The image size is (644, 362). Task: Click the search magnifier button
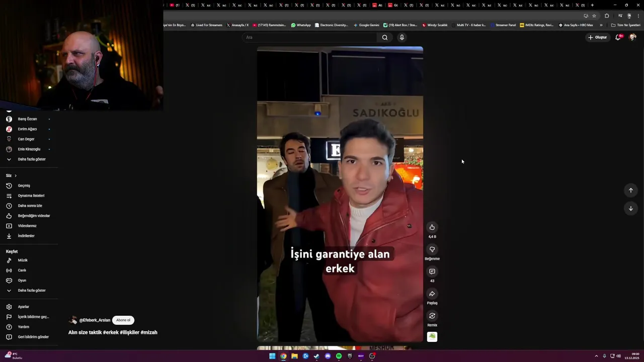point(384,37)
